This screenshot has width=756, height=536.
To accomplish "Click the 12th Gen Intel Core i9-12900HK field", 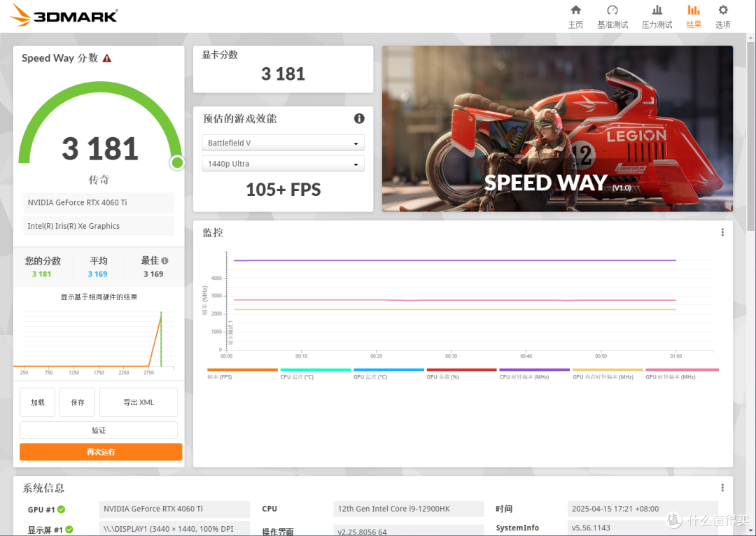I will pos(408,509).
